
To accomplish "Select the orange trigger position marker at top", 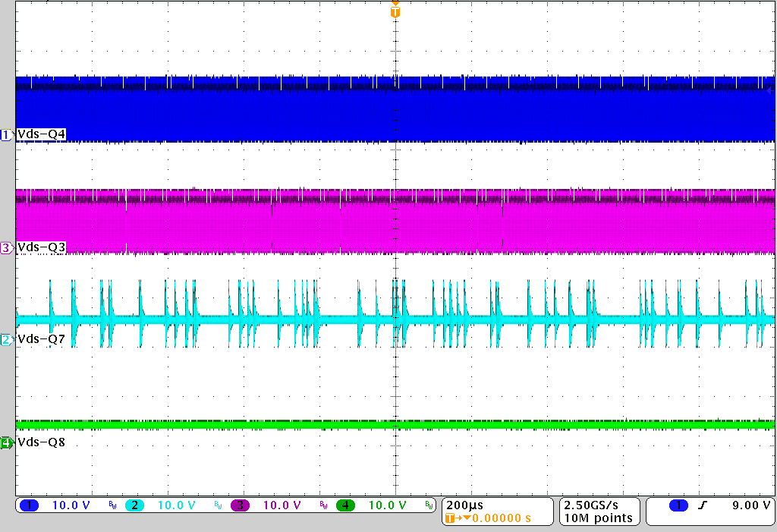I will click(x=394, y=11).
